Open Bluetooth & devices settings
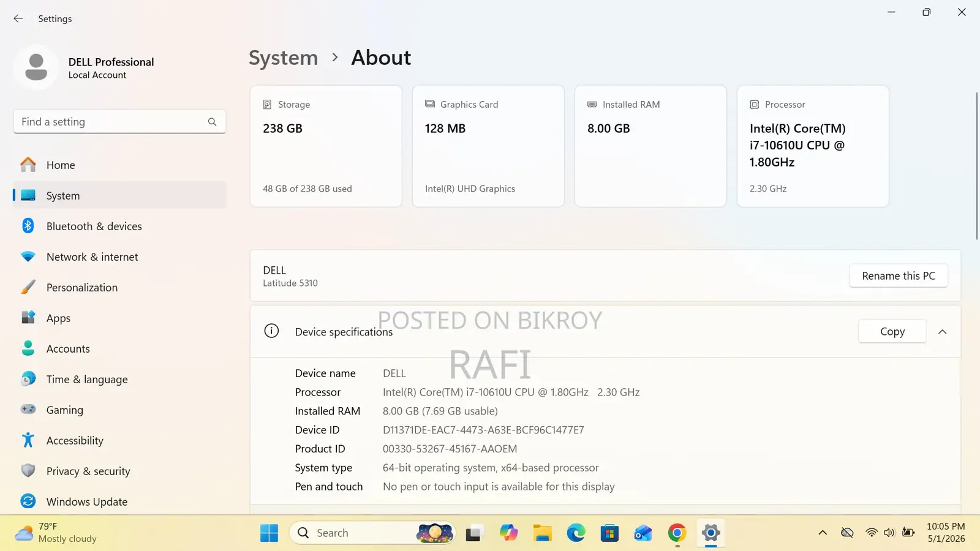The image size is (980, 551). [x=119, y=226]
